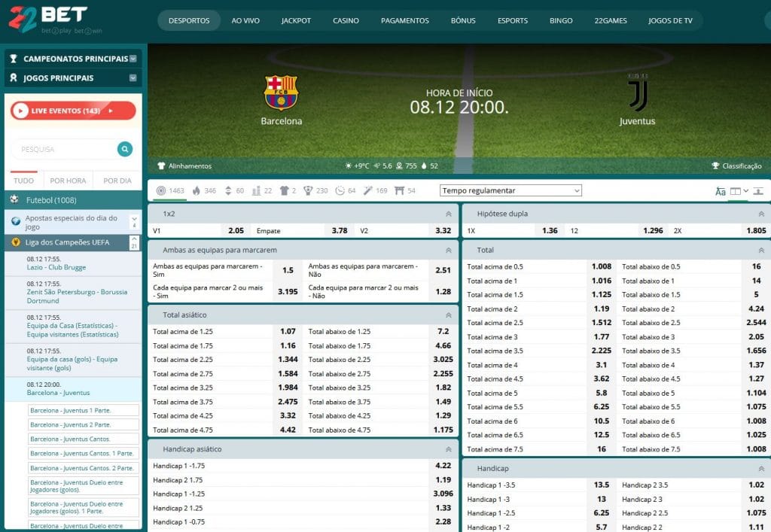Select the goalpost filter (54)

(404, 190)
